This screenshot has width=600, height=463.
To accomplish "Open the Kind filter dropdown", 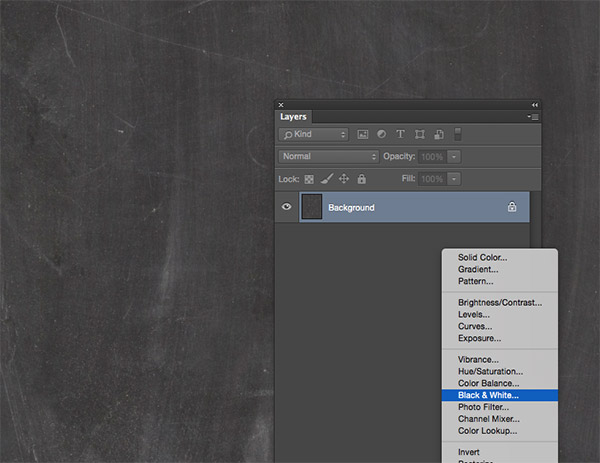I will pyautogui.click(x=314, y=134).
